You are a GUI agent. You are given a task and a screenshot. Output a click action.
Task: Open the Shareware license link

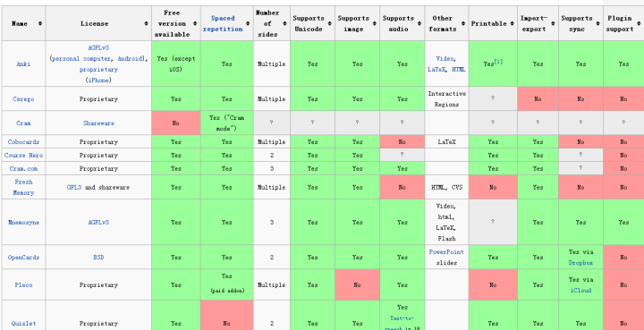point(98,123)
